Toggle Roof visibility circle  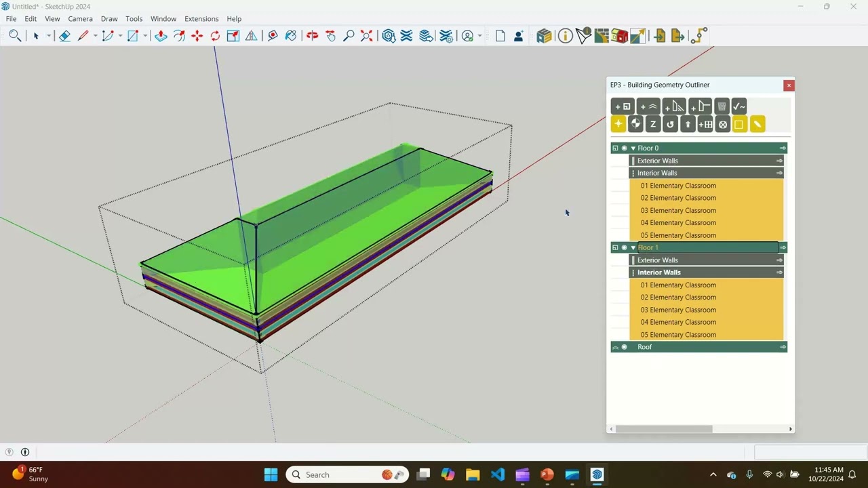pos(625,347)
